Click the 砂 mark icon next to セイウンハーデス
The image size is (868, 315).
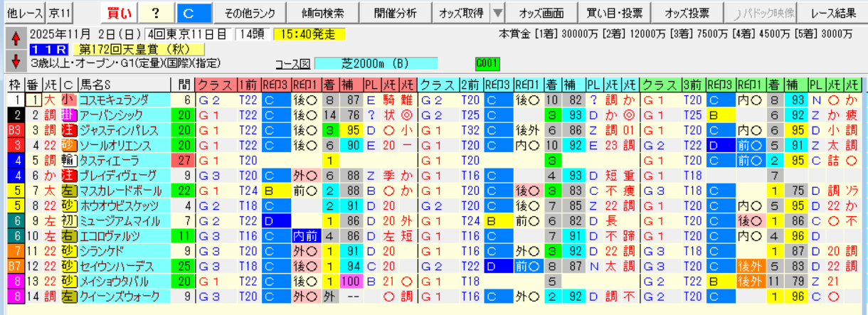68,266
